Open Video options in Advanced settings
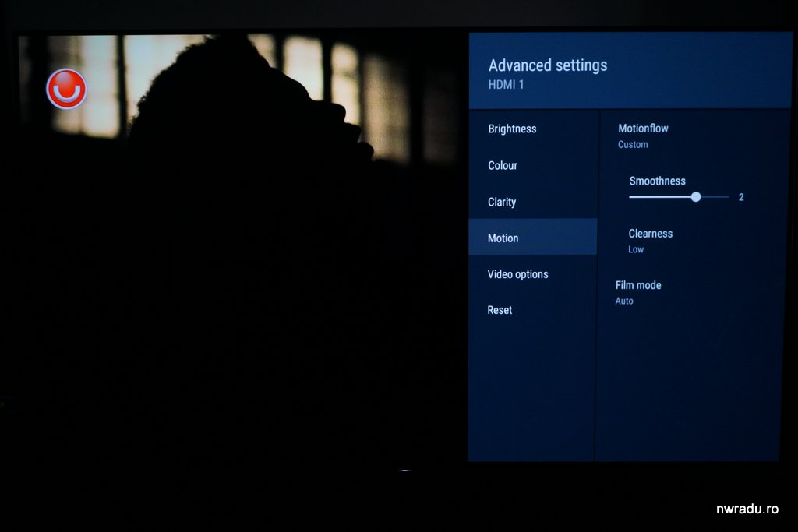798x532 pixels. point(532,274)
